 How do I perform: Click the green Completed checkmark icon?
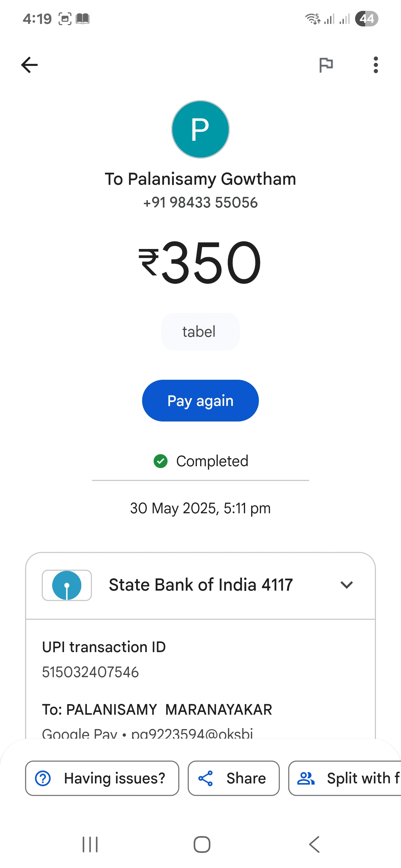(x=160, y=461)
